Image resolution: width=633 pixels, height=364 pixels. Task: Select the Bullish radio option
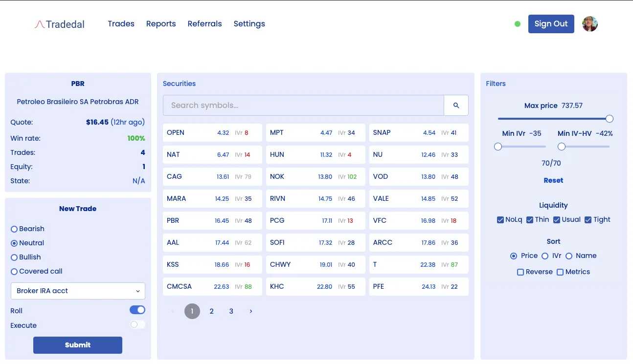point(14,257)
